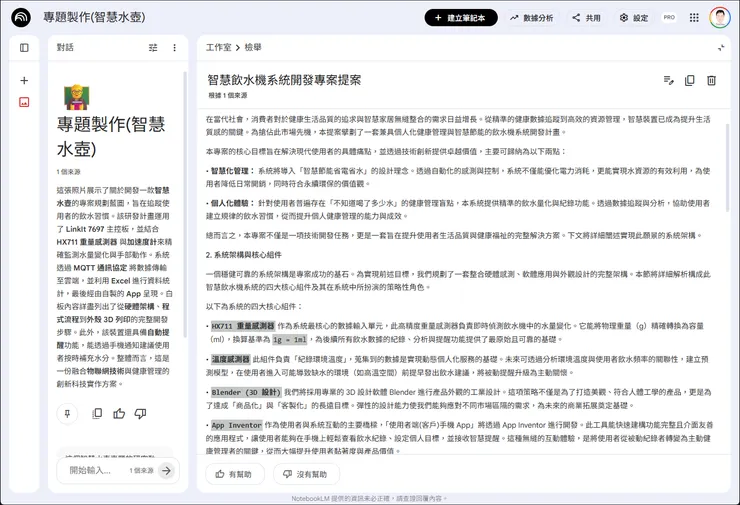Edit the report note icon
This screenshot has width=740, height=505.
pos(668,80)
